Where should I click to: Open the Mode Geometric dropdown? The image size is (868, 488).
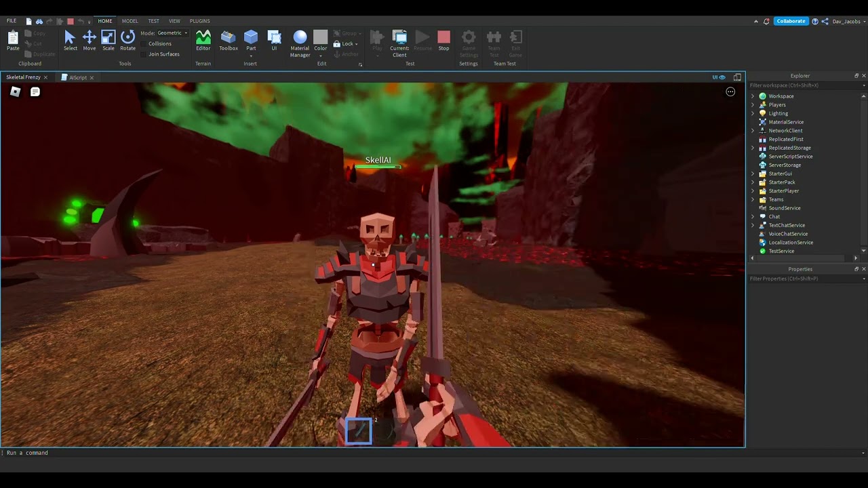point(172,33)
